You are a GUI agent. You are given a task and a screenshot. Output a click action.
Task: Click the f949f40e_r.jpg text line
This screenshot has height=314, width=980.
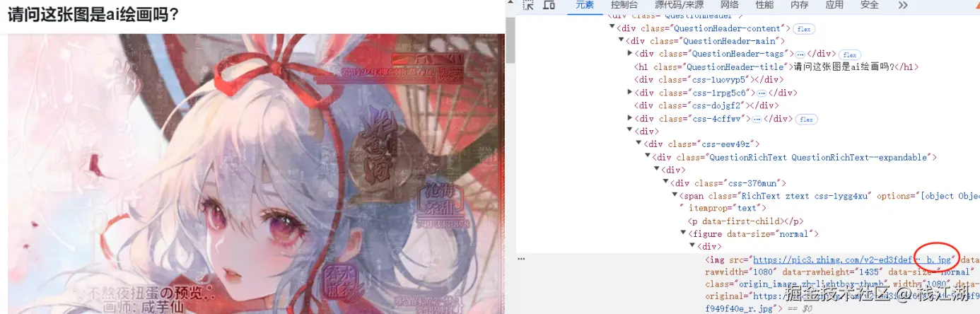[742, 309]
